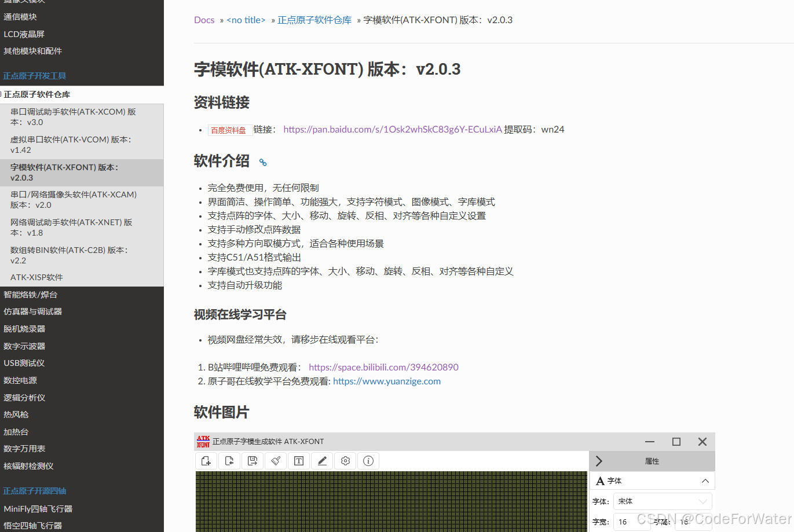Click the bullet 支持自动升级功能
The width and height of the screenshot is (794, 532).
[x=245, y=285]
